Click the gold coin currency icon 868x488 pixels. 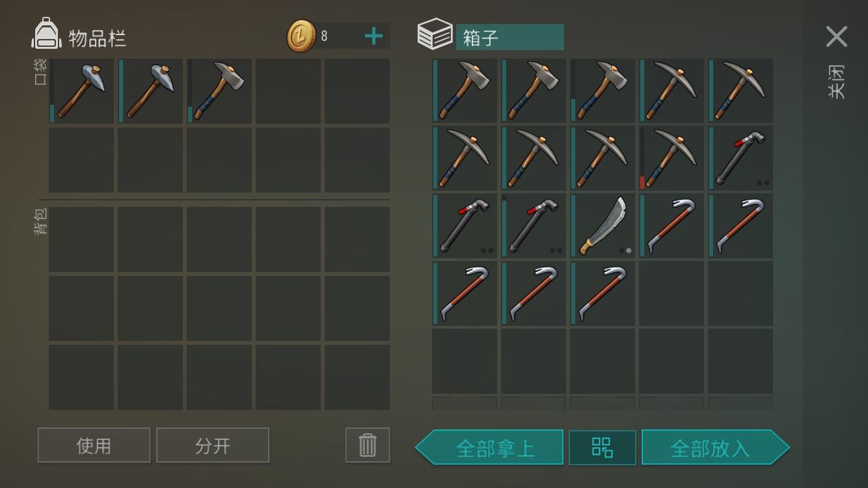point(301,36)
